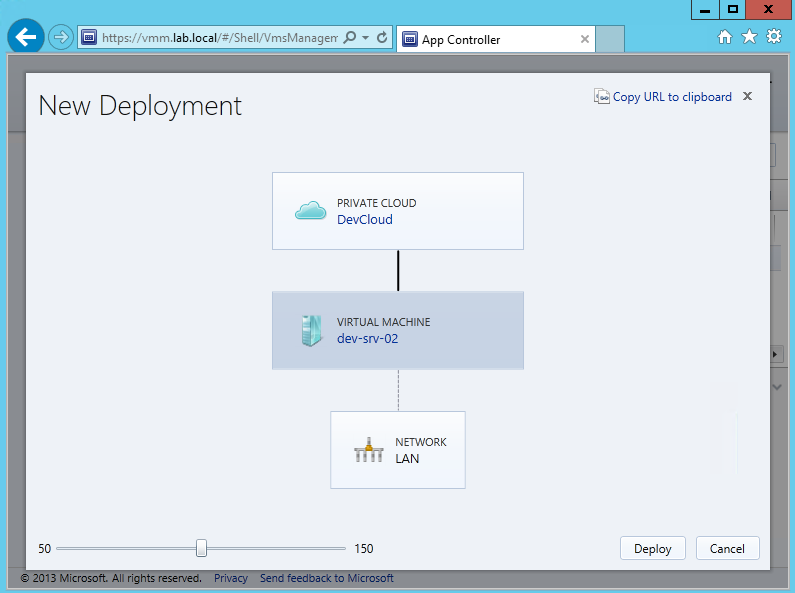Open the browser Tools gear icon
This screenshot has height=593, width=795.
click(x=773, y=37)
